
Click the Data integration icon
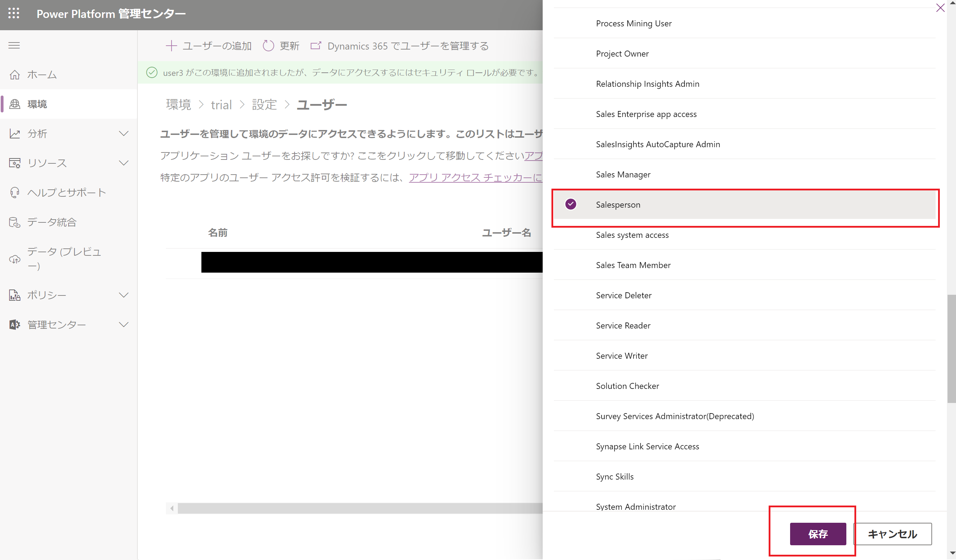[x=14, y=222]
